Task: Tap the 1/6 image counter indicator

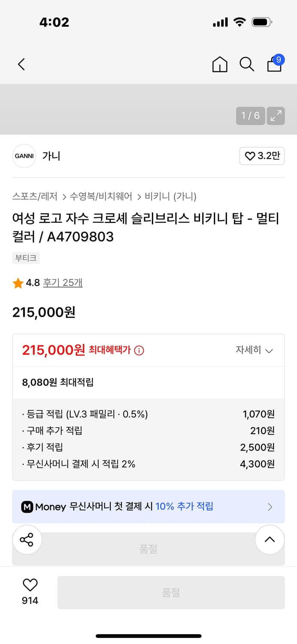Action: [x=250, y=115]
